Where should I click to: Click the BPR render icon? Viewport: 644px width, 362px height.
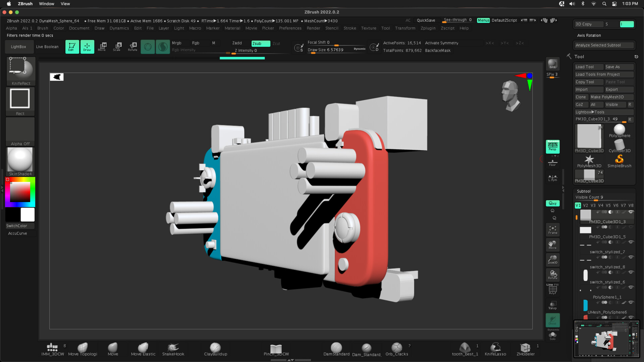point(552,64)
